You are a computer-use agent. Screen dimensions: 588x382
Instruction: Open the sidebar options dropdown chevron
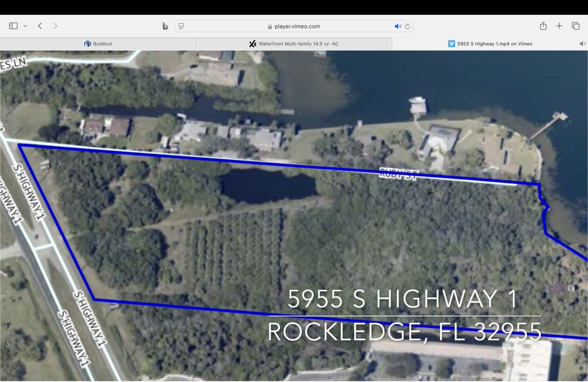[x=25, y=26]
